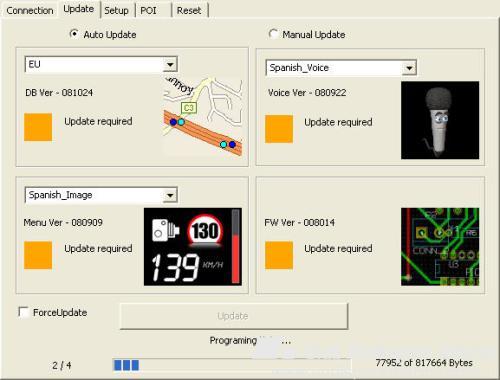
Task: Click the large Update button
Action: coord(234,316)
